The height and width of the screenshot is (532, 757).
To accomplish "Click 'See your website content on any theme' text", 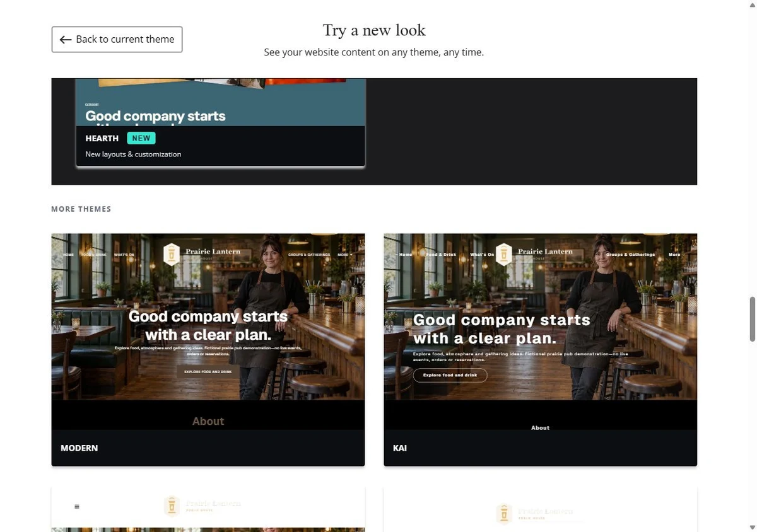I will [x=374, y=52].
